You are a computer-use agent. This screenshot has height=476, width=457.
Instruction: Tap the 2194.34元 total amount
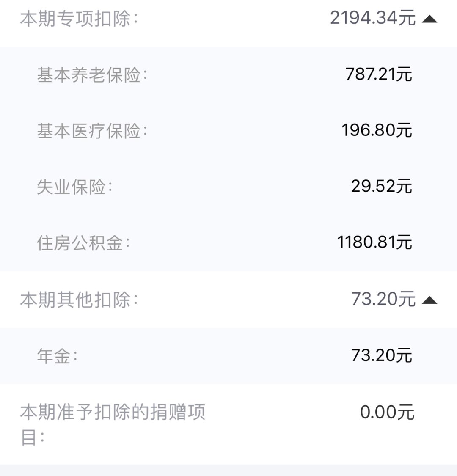click(x=373, y=18)
